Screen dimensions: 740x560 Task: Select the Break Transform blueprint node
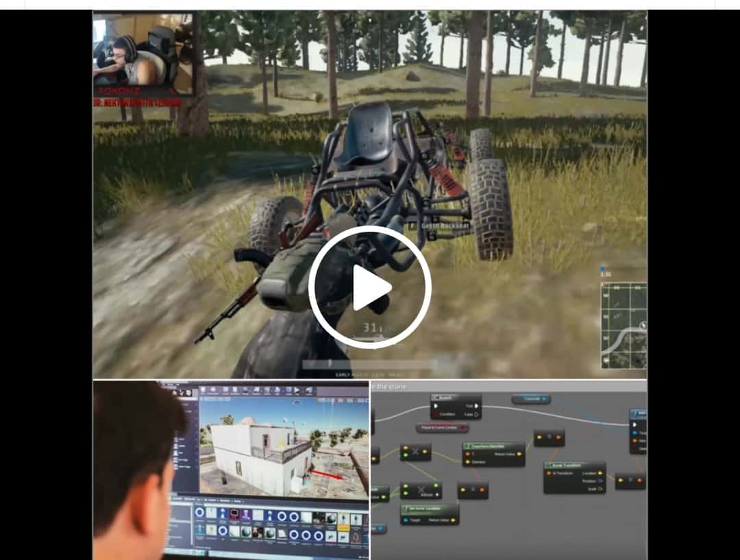coord(574,477)
